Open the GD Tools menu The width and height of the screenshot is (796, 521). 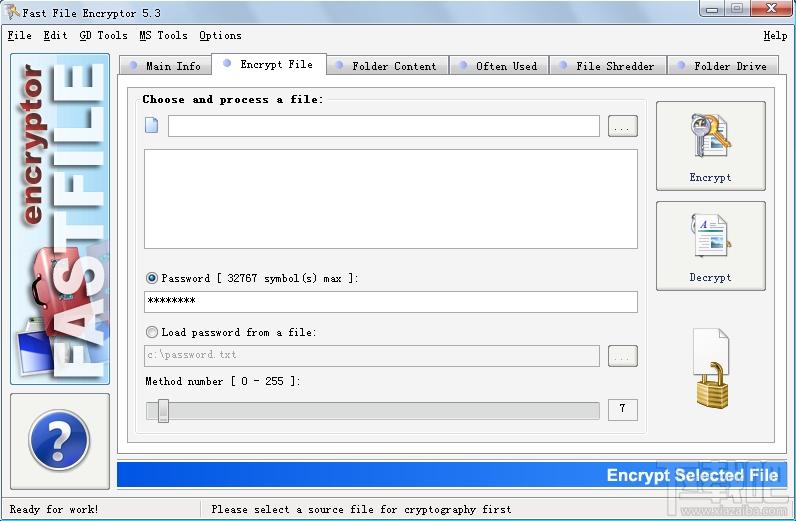tap(103, 36)
